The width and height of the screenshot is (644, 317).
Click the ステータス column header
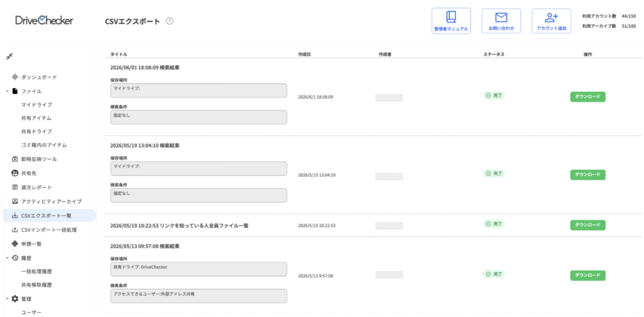pos(494,55)
